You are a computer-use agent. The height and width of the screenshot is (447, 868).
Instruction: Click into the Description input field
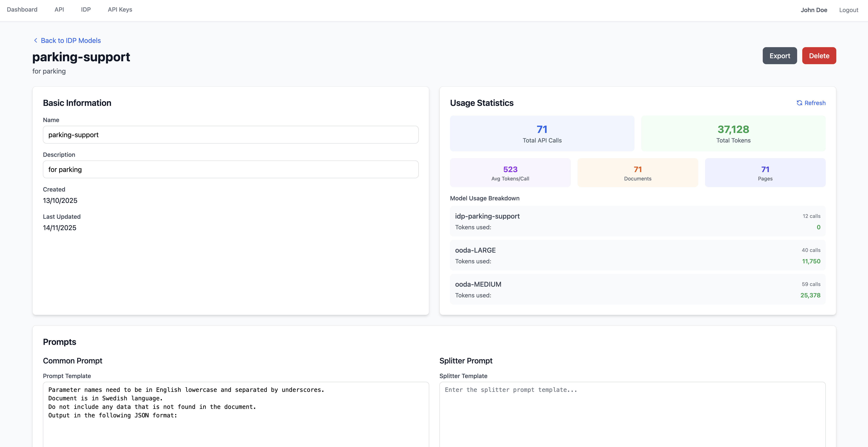230,169
